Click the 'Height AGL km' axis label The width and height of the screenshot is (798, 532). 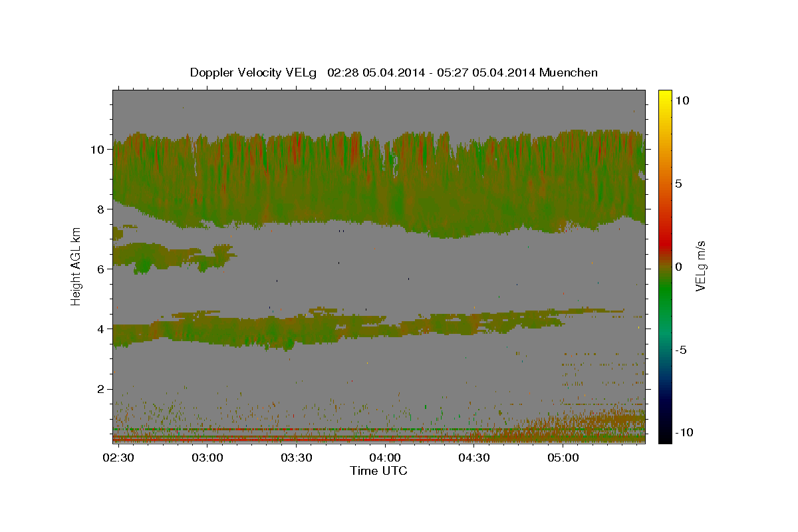76,267
